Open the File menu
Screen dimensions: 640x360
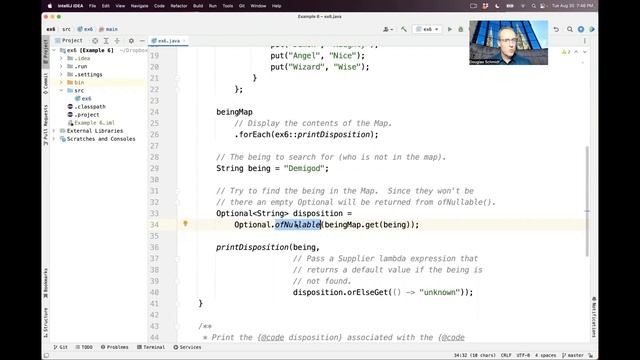tap(93, 6)
